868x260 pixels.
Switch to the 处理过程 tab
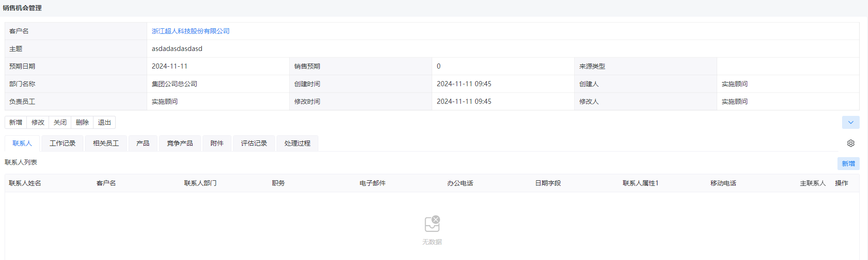coord(298,143)
